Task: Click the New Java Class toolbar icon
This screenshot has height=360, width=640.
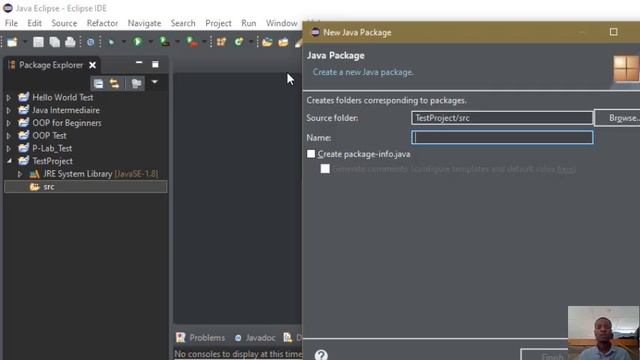Action: click(239, 42)
